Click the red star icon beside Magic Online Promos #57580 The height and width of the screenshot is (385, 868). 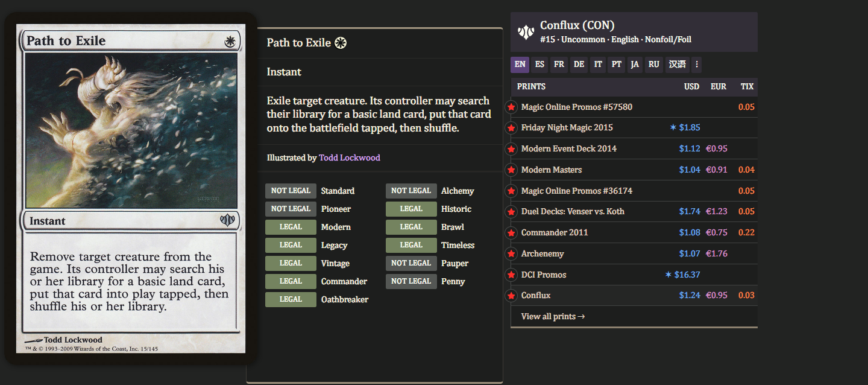511,107
